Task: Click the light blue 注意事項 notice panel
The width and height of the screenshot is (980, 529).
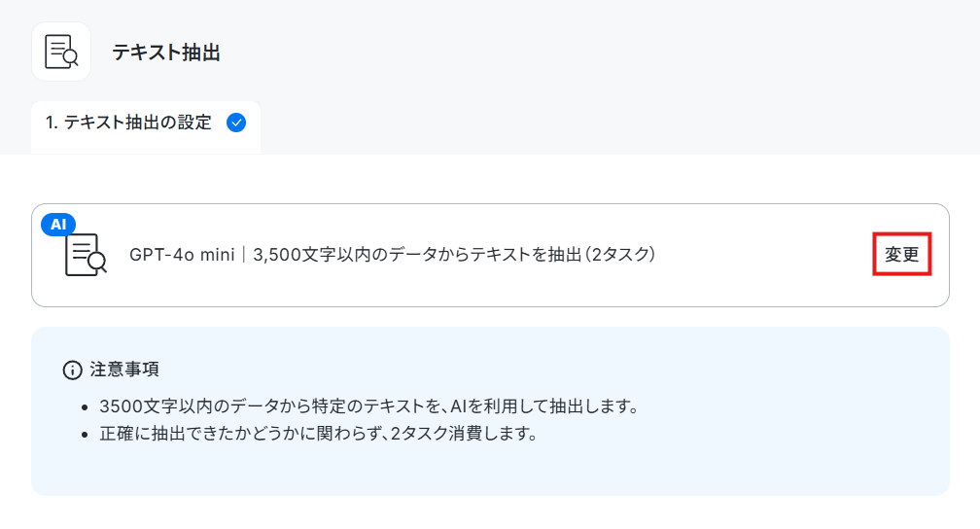Action: (490, 411)
